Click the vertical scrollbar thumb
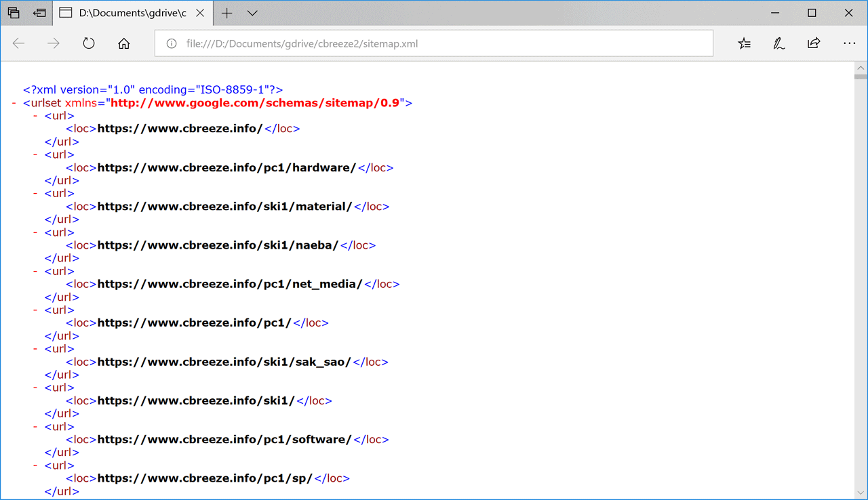Image resolution: width=868 pixels, height=500 pixels. click(861, 77)
